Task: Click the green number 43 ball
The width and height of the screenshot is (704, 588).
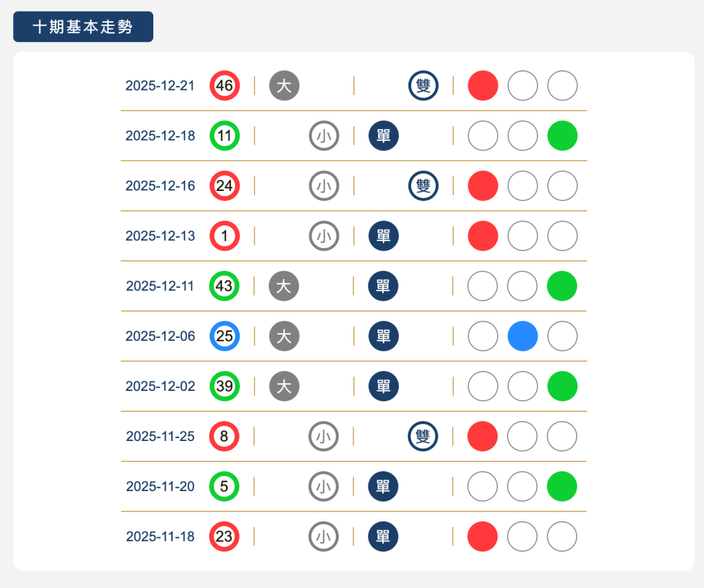Action: (224, 286)
